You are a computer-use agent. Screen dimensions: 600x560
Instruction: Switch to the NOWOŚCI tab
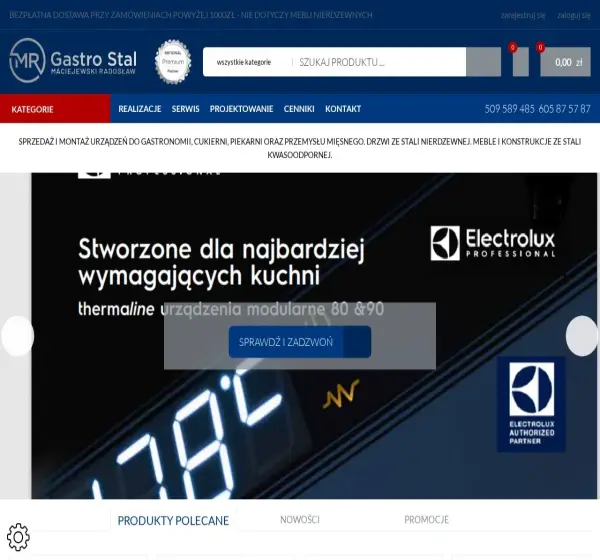pos(300,520)
